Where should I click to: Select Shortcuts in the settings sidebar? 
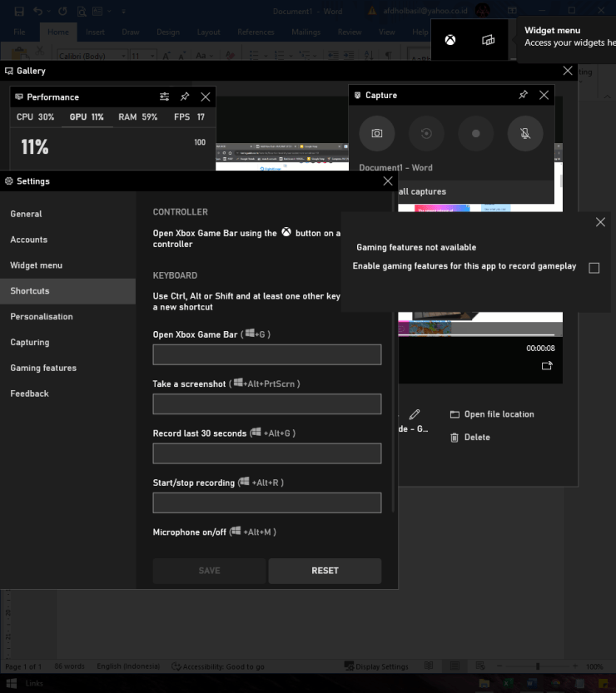(67, 291)
